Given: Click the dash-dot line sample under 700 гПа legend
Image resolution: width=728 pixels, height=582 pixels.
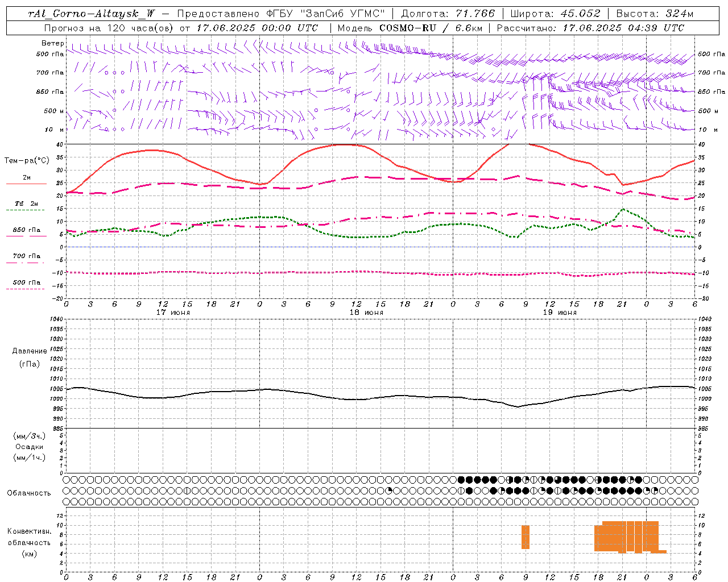Looking at the screenshot, I should 25,263.
